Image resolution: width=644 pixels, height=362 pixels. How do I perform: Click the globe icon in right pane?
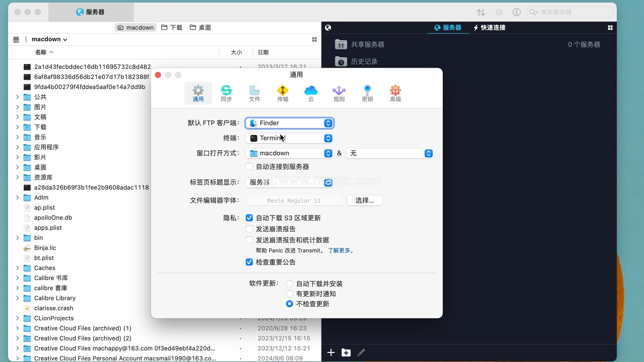[x=328, y=27]
